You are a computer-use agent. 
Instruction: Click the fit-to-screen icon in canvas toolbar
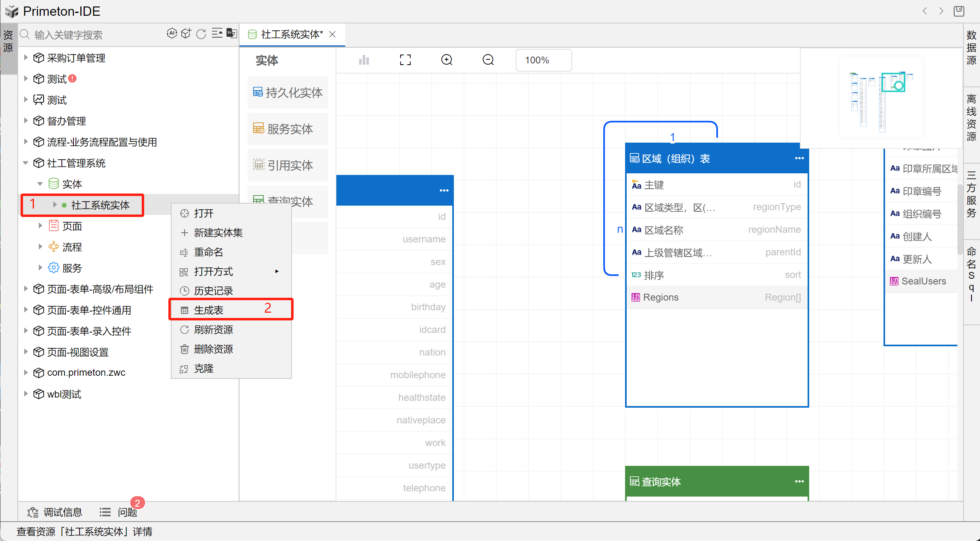coord(405,60)
